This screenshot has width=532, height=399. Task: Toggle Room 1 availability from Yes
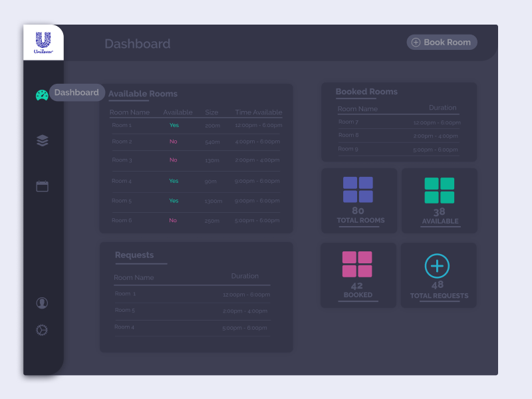click(174, 125)
